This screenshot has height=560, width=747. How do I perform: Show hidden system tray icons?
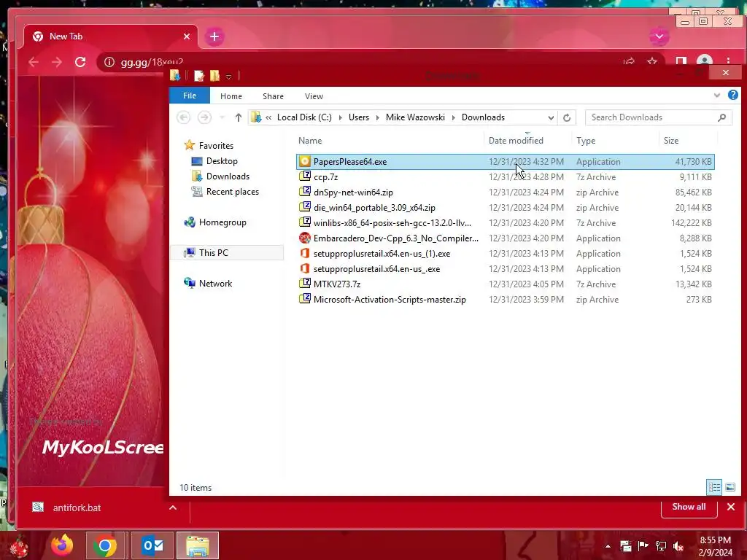(x=608, y=546)
